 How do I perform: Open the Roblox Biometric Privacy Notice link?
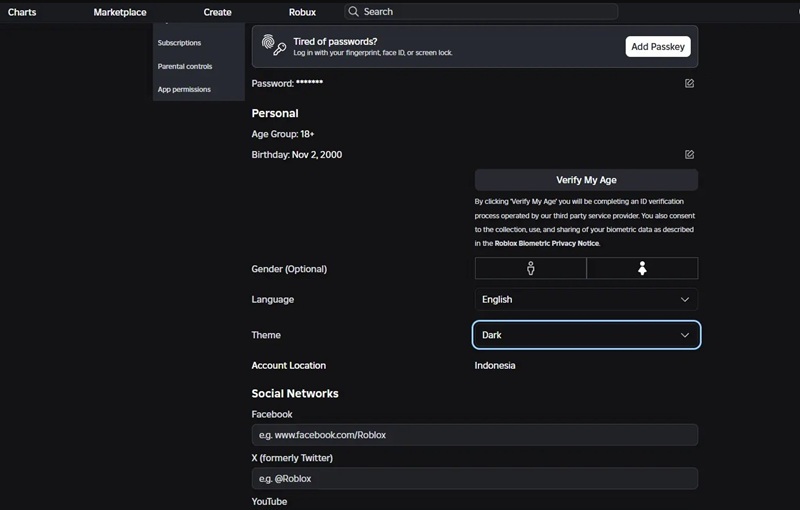point(547,243)
